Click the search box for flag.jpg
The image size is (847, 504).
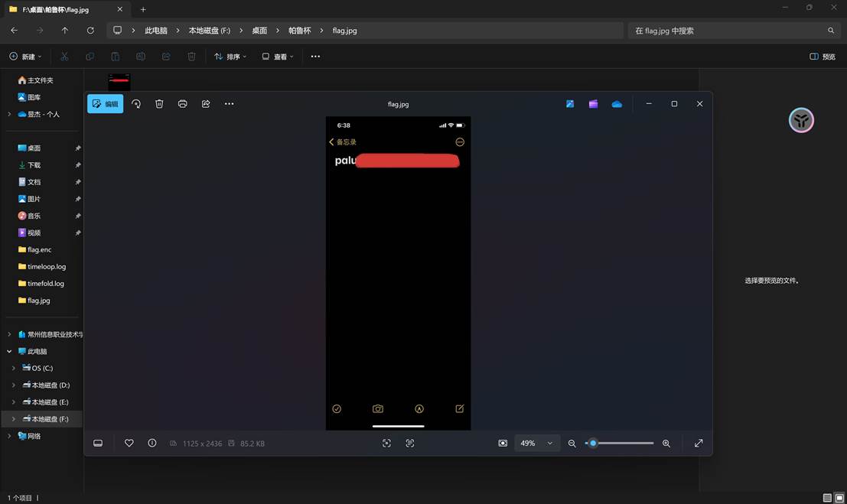pyautogui.click(x=731, y=30)
